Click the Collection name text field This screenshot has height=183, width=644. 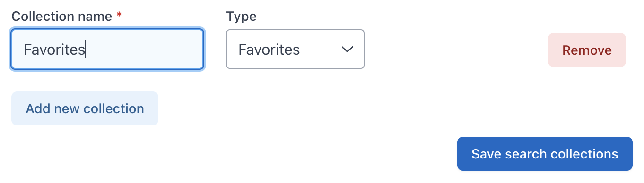107,50
